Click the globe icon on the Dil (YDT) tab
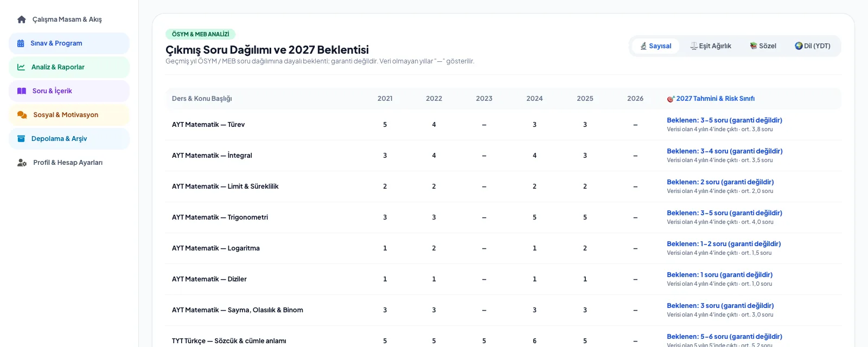Image resolution: width=868 pixels, height=347 pixels. coord(799,46)
